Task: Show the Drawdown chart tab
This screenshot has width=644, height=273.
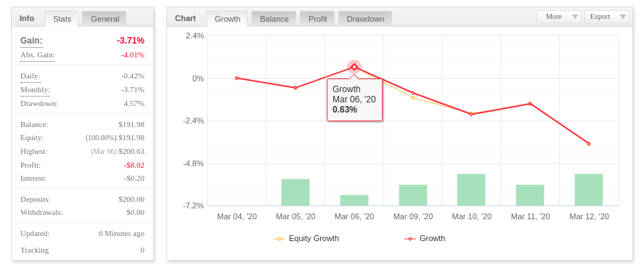Action: click(365, 19)
